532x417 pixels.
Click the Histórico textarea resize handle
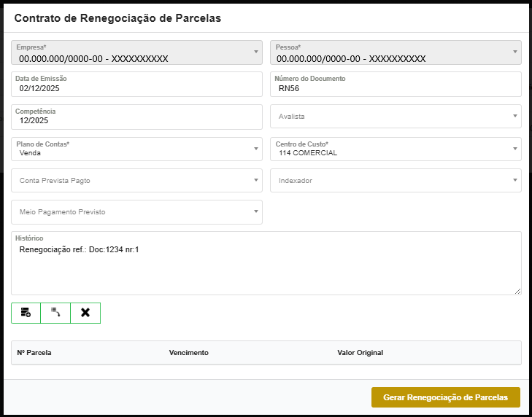518,292
